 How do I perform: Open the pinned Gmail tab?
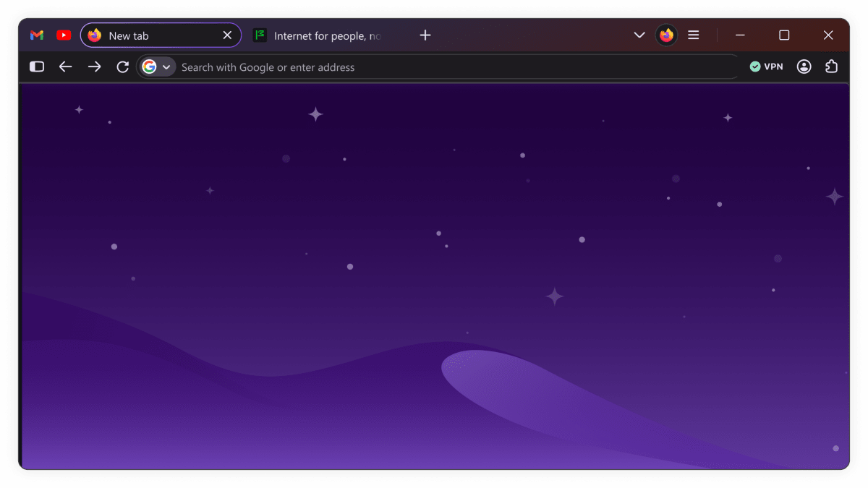[x=37, y=35]
